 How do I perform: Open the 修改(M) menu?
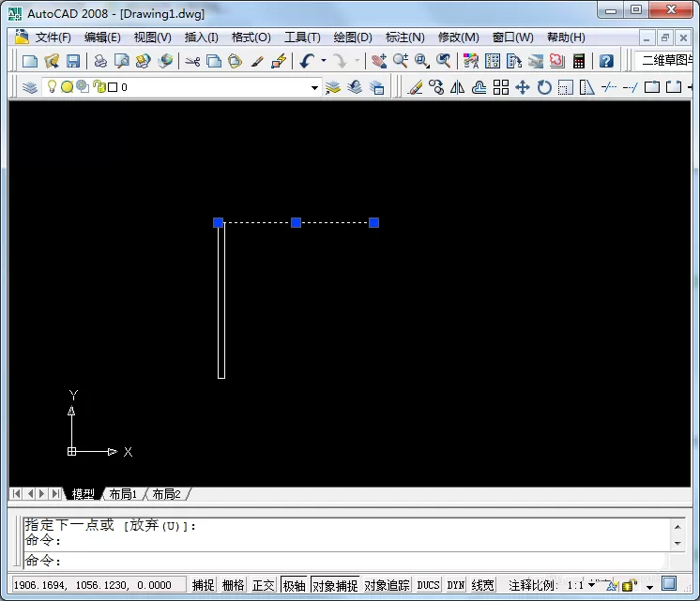click(x=459, y=38)
